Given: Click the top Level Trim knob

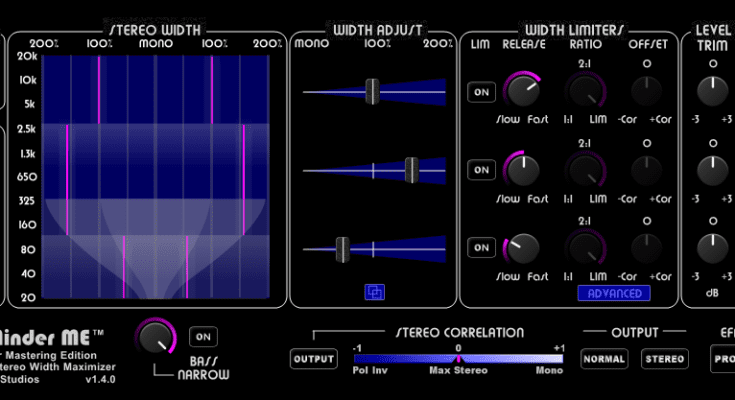Looking at the screenshot, I should (712, 91).
